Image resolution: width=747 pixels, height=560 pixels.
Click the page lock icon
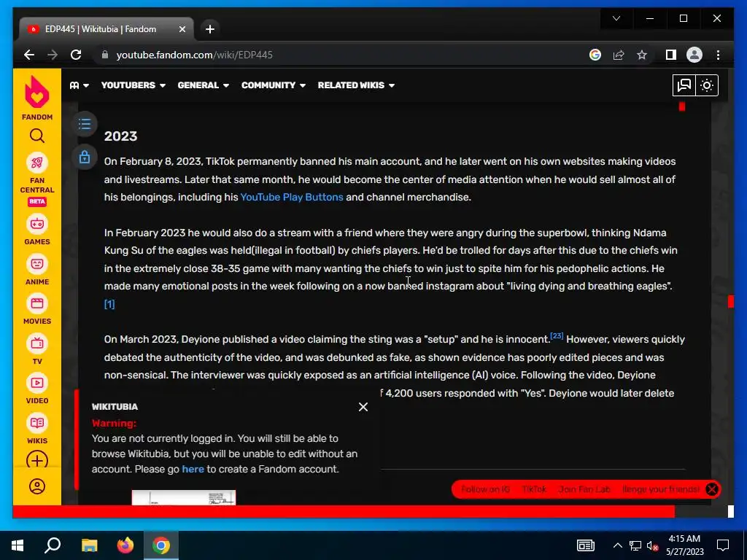85,157
